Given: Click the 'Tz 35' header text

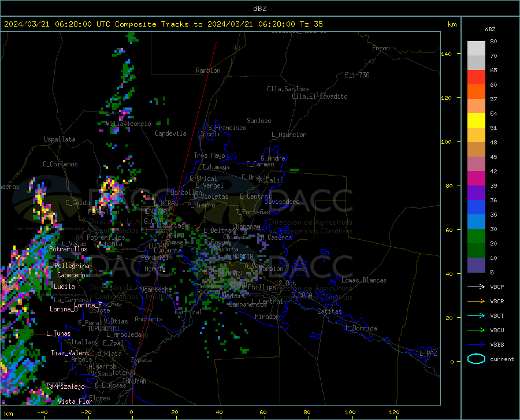Looking at the screenshot, I should pos(311,24).
